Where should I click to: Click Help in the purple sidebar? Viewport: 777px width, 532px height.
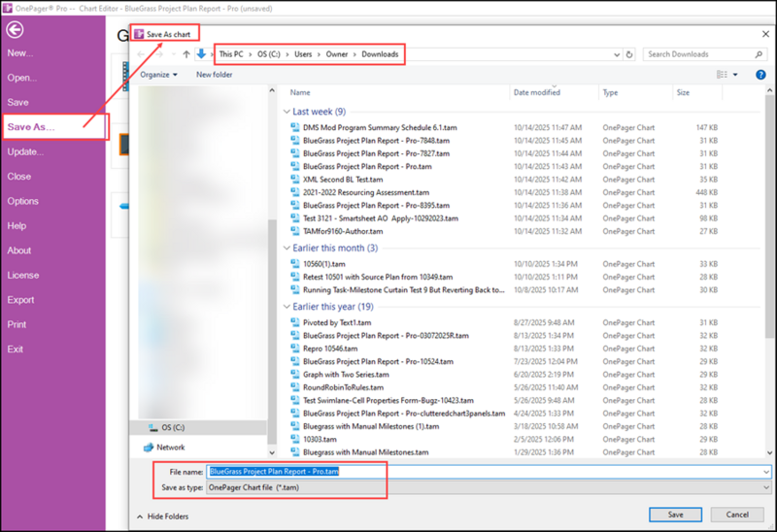(x=17, y=226)
